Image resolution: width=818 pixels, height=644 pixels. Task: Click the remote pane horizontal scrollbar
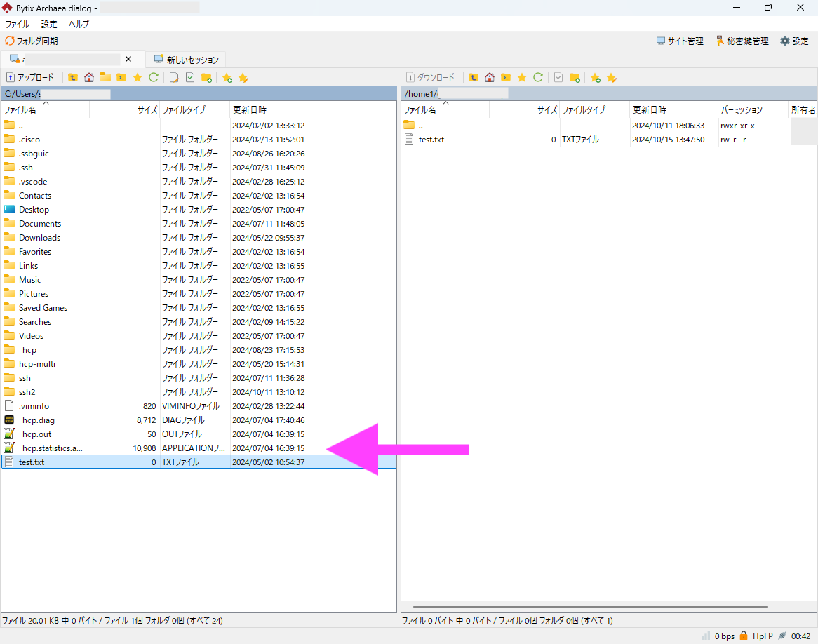pos(591,607)
